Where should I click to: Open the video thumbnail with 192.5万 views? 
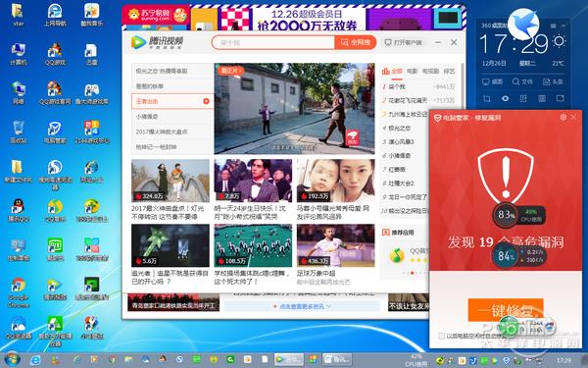tap(335, 181)
